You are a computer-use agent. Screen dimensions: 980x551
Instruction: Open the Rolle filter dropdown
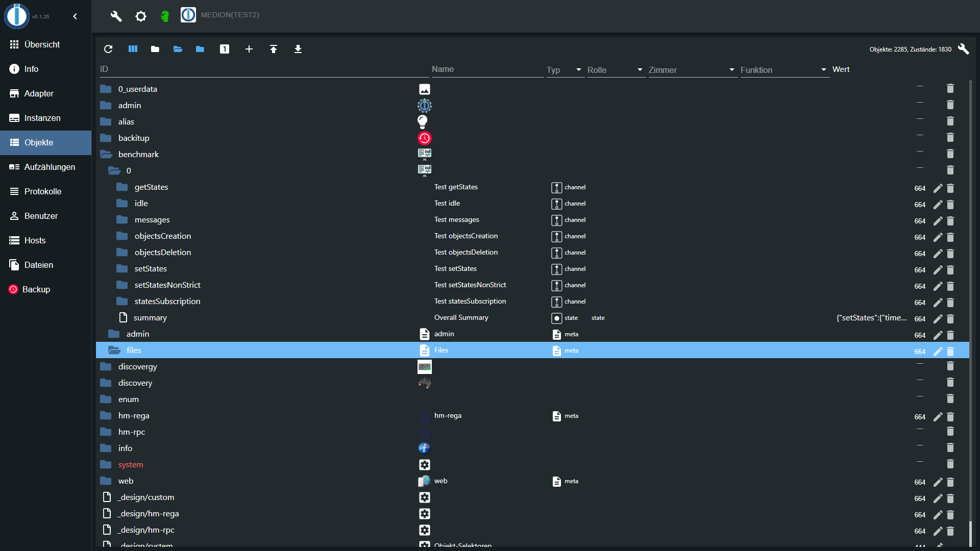pyautogui.click(x=640, y=70)
